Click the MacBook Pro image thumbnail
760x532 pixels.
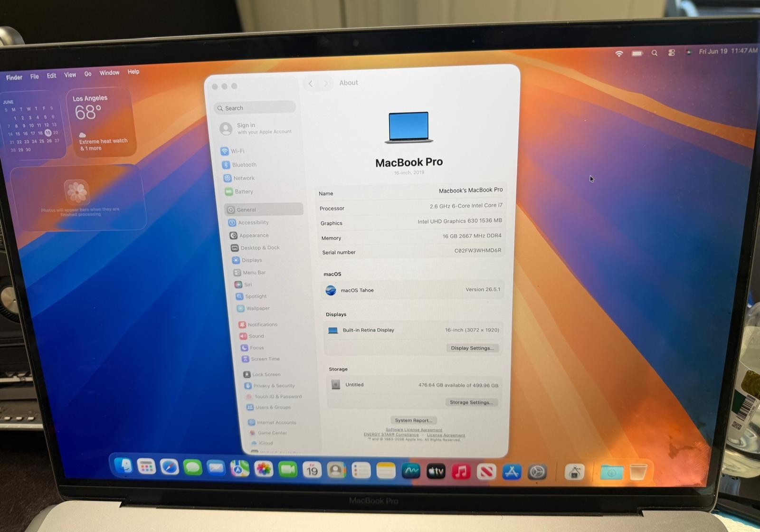(x=408, y=127)
